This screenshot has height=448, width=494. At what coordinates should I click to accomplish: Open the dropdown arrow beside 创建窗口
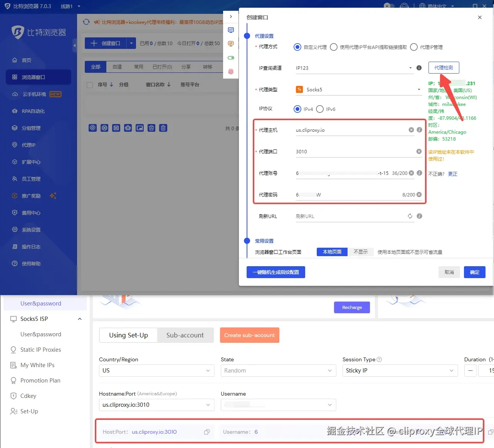(131, 43)
